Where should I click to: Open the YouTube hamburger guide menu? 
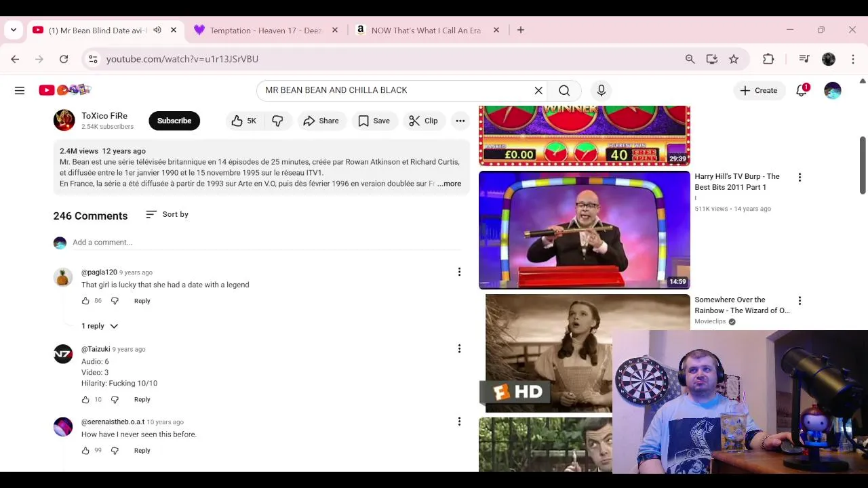(20, 90)
